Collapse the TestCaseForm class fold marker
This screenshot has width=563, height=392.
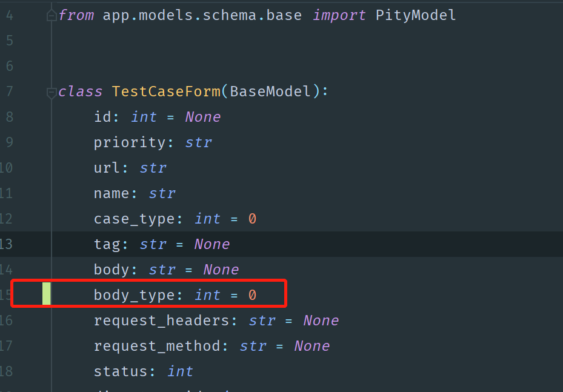[x=52, y=93]
